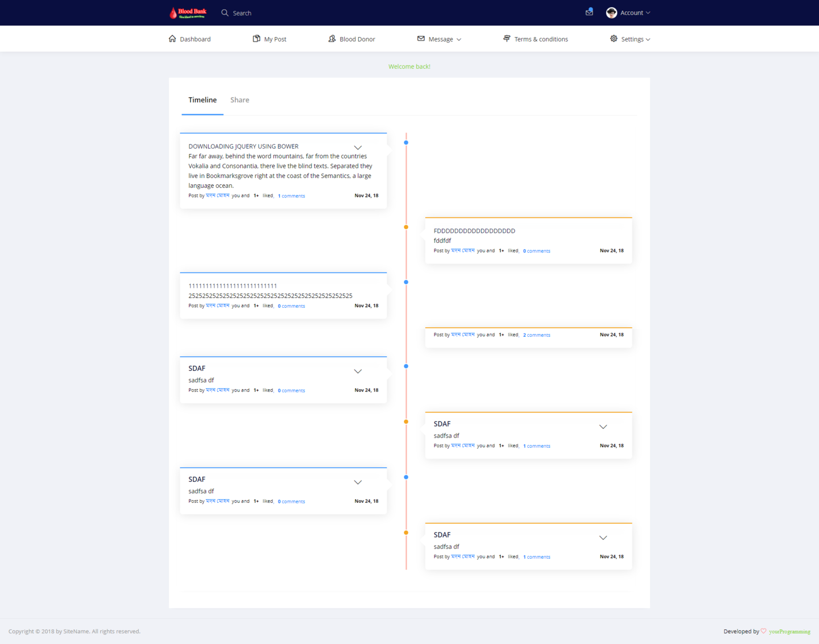Select the Timeline tab
Viewport: 819px width, 644px height.
pyautogui.click(x=202, y=100)
